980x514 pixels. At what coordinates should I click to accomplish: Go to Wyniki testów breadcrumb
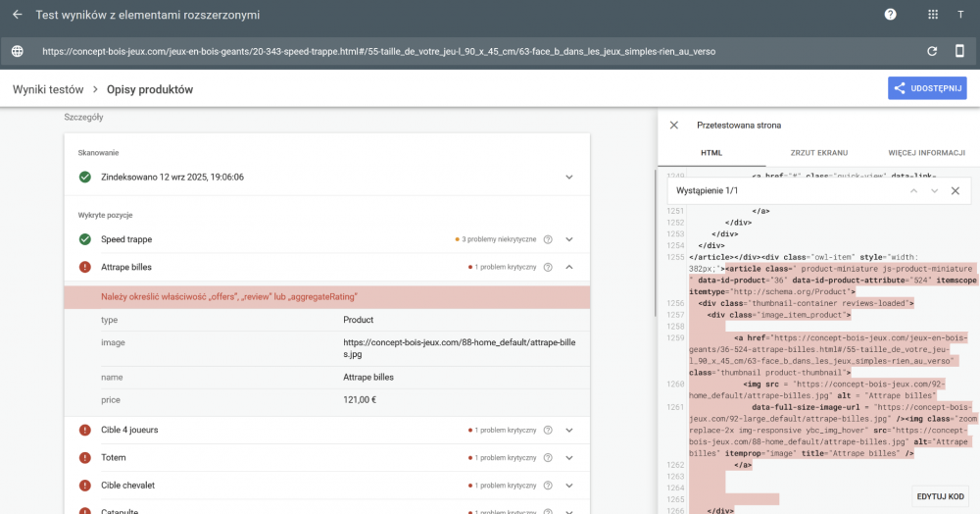(x=48, y=89)
